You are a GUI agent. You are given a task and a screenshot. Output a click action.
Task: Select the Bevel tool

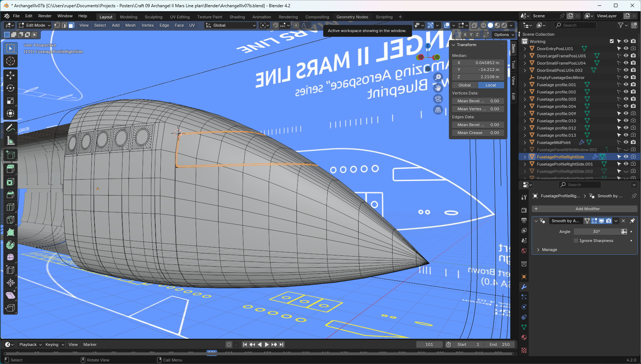[x=10, y=194]
